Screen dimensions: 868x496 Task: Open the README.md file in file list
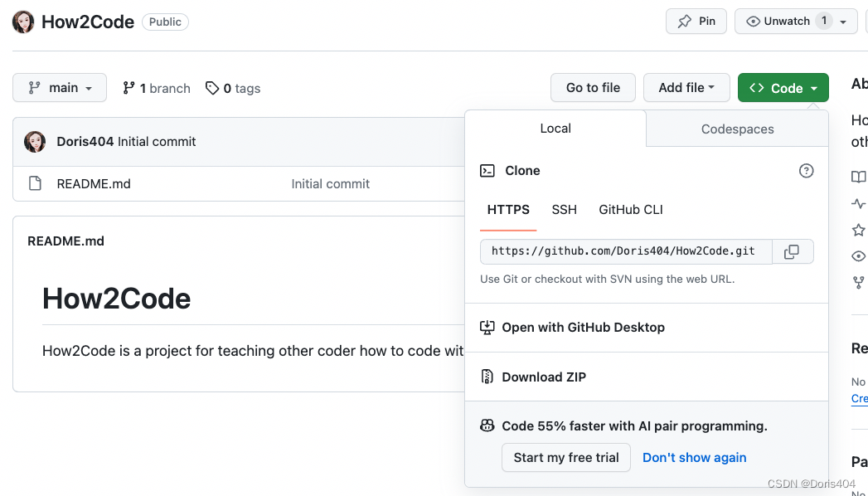click(94, 184)
